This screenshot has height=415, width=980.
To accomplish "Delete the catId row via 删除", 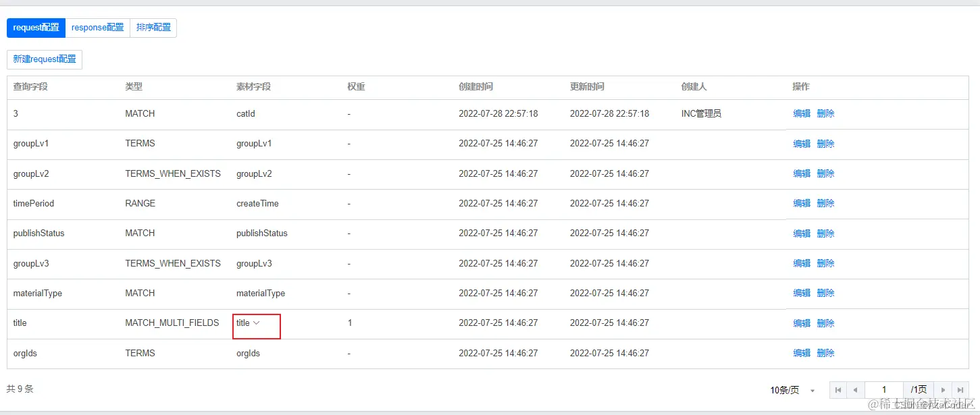I will 826,114.
